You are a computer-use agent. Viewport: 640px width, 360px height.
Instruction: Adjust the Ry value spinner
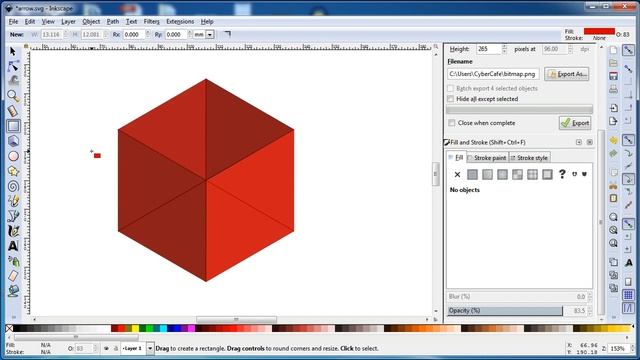pyautogui.click(x=190, y=35)
